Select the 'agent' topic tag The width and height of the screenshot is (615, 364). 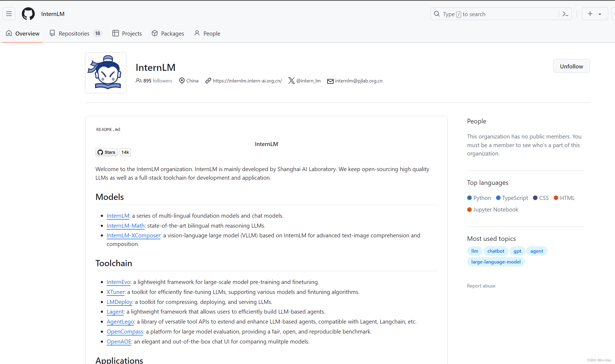coord(537,251)
